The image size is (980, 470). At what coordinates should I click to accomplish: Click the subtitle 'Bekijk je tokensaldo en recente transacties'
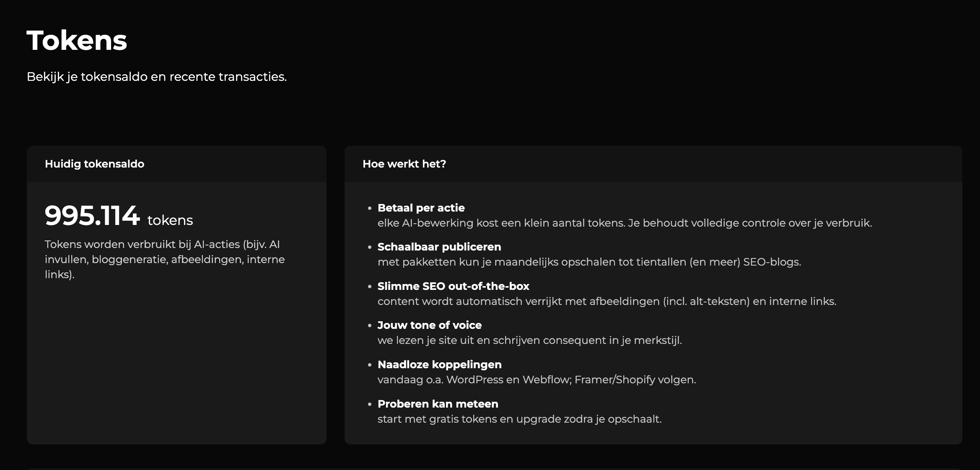click(x=156, y=77)
